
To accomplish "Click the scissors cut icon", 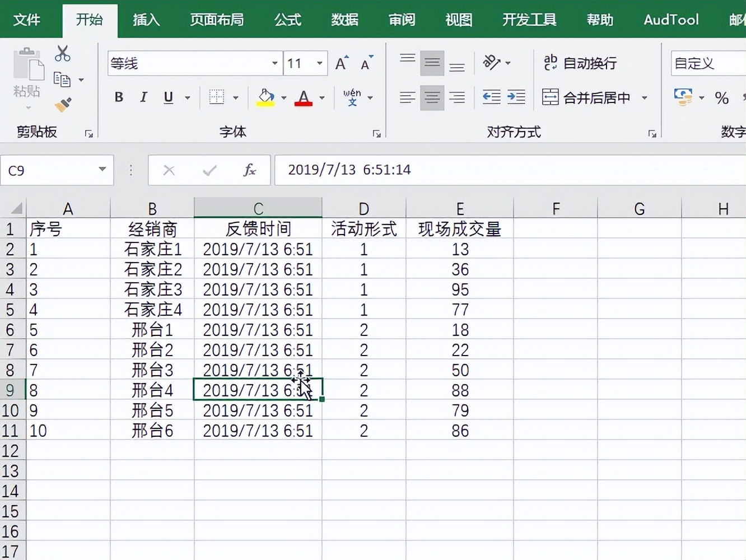I will (62, 53).
